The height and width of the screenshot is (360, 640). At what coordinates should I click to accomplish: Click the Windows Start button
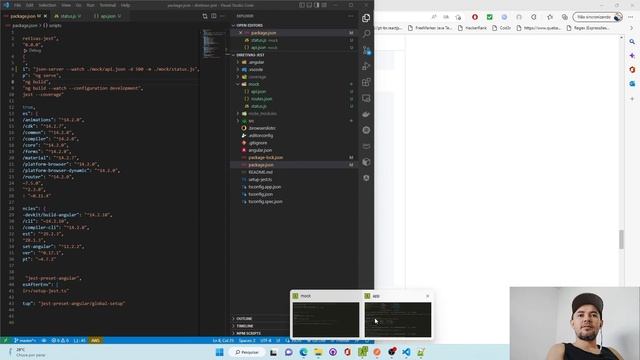[219, 352]
